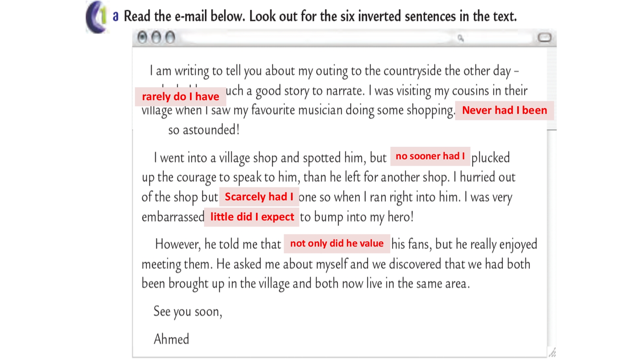This screenshot has height=362, width=644.
Task: Click the green number 1 exercise marker
Action: point(104,16)
